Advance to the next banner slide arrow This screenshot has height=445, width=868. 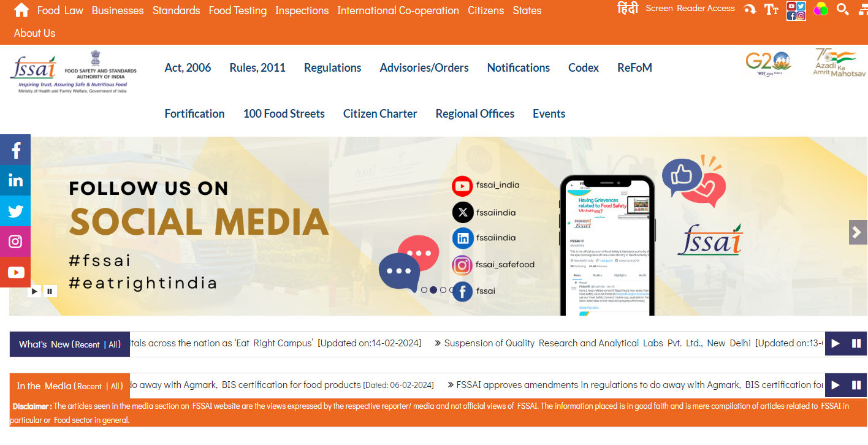pyautogui.click(x=858, y=232)
